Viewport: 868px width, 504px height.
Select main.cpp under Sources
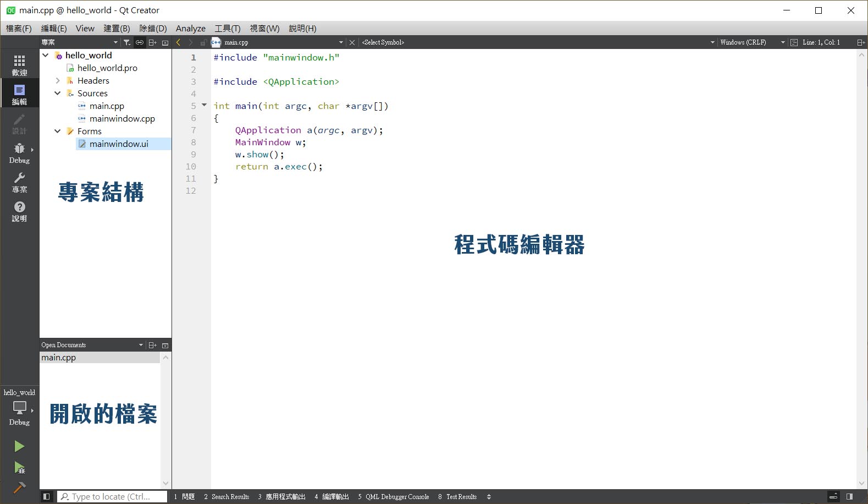coord(107,106)
